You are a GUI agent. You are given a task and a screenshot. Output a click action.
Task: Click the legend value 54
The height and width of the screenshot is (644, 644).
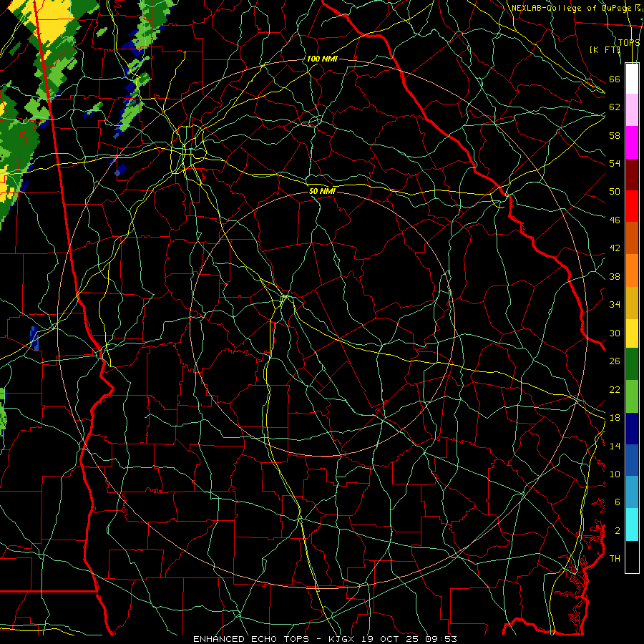tap(615, 163)
